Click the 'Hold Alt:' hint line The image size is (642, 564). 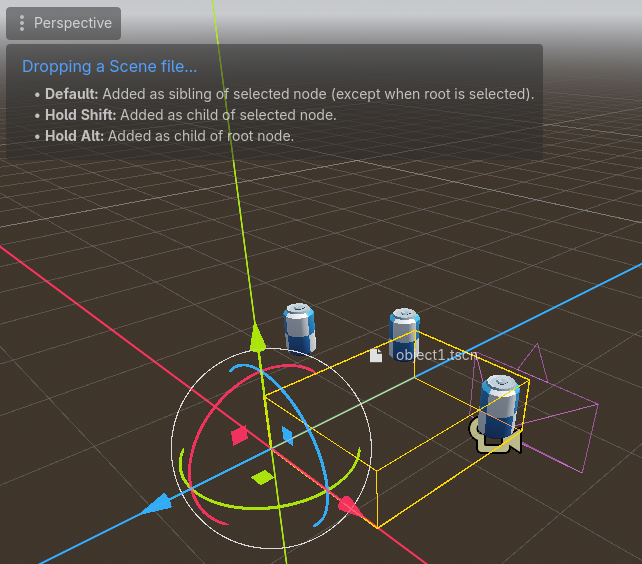click(x=165, y=136)
